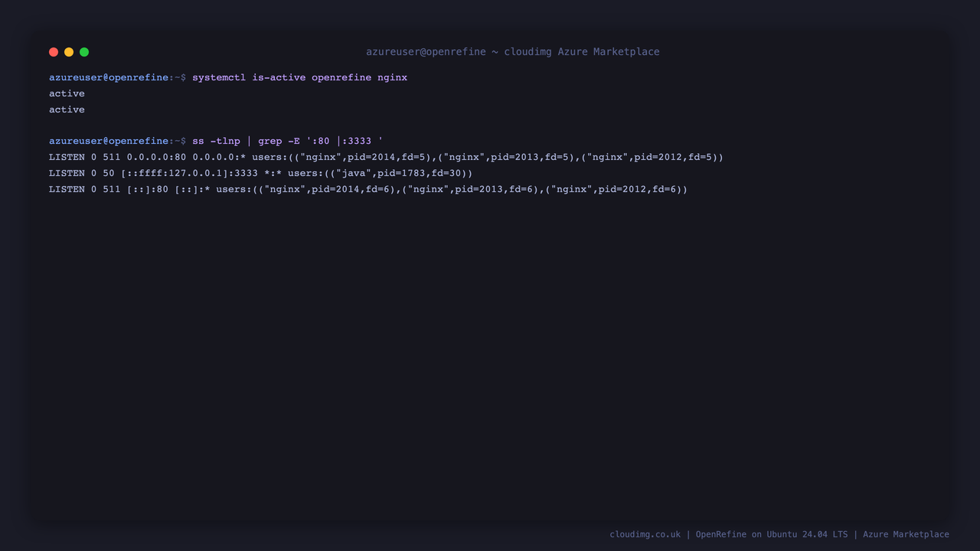Screen dimensions: 980x551
Task: Click the command 'systemctl is-active openrefine nginx'
Action: click(x=299, y=77)
